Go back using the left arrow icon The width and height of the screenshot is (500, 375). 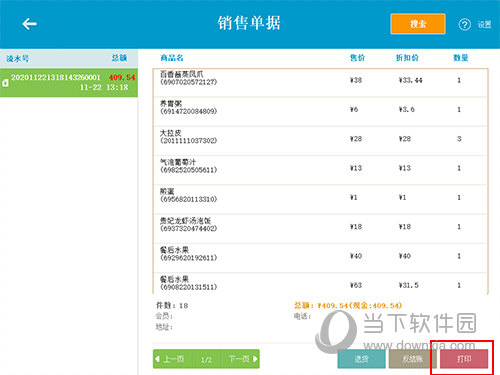[29, 24]
